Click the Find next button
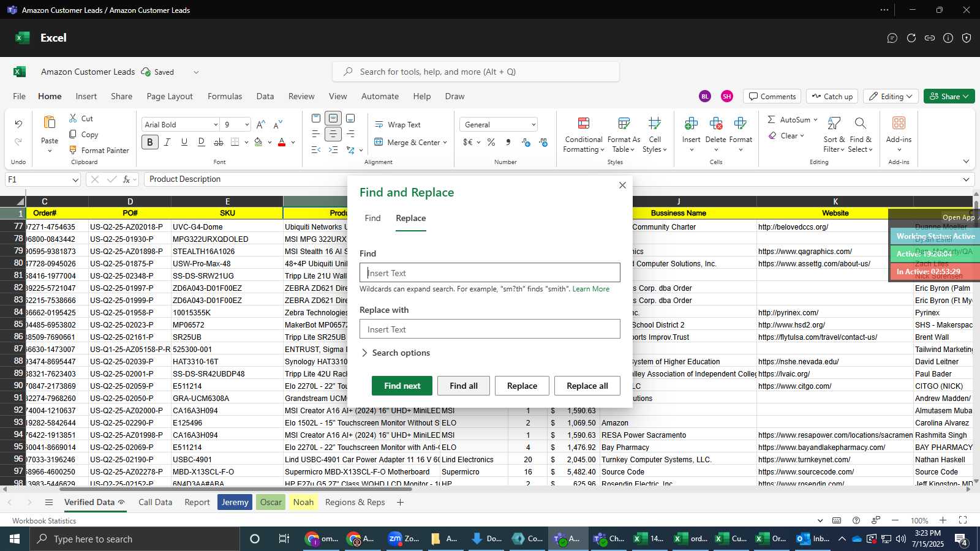This screenshot has height=551, width=980. coord(402,386)
